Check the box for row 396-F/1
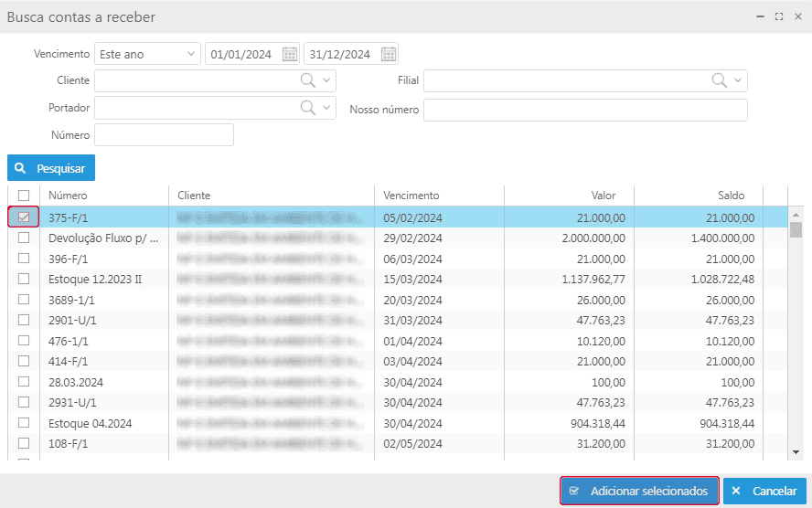This screenshot has width=812, height=508. [x=24, y=259]
